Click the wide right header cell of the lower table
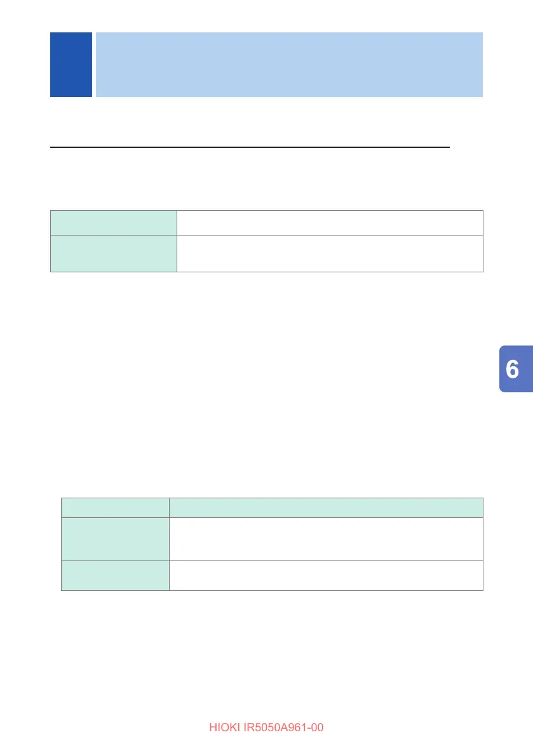Screen dimensions: 533x756 (x=326, y=508)
